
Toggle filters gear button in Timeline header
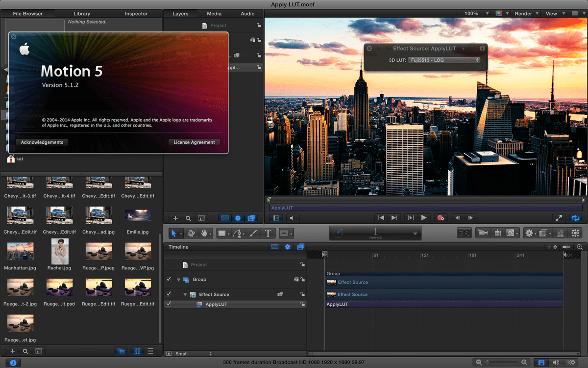[288, 247]
